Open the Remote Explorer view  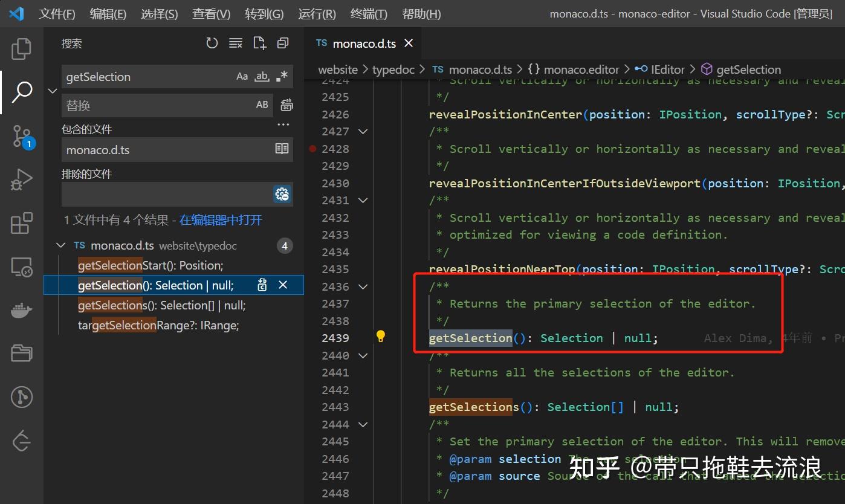(21, 267)
